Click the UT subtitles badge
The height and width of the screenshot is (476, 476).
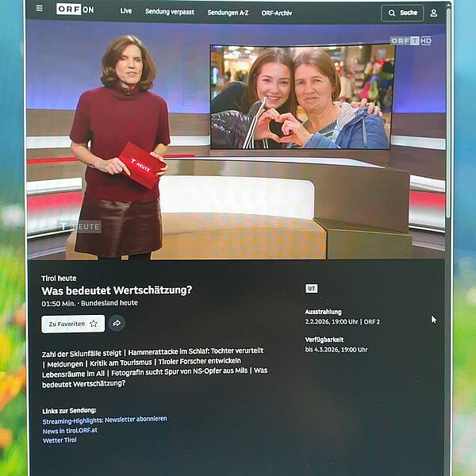click(x=311, y=289)
